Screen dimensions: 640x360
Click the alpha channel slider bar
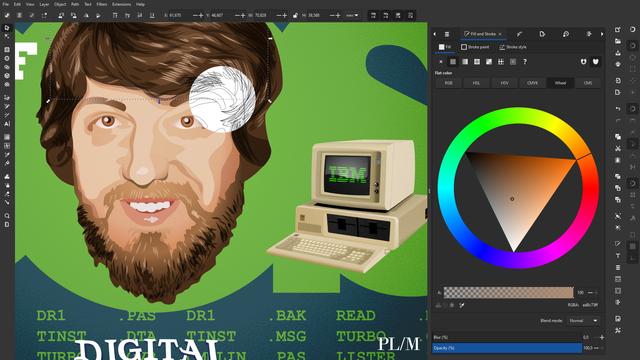(508, 292)
